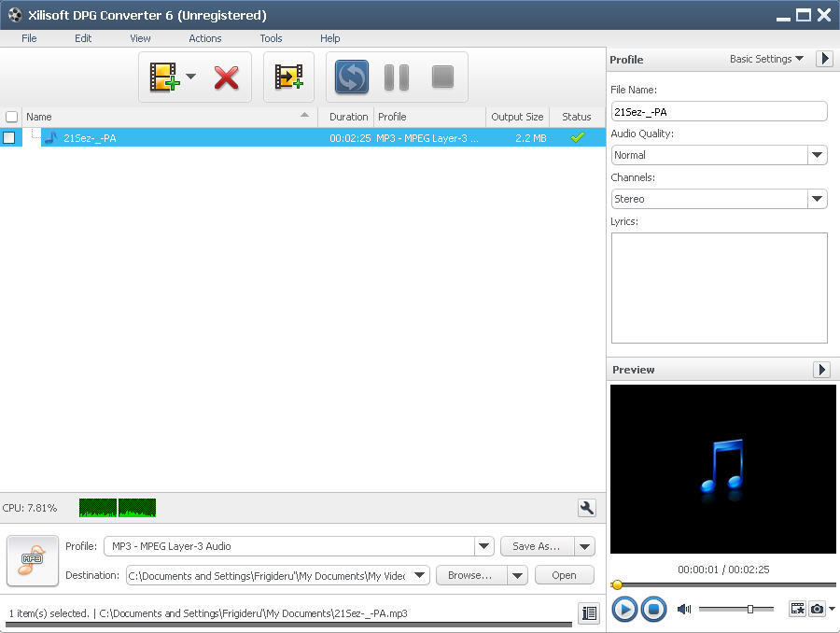Play the preview

[624, 610]
